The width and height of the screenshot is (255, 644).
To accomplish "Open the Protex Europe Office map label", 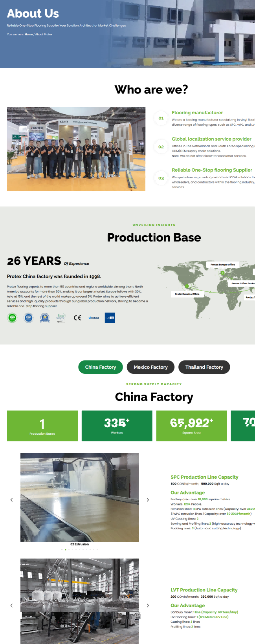I will (x=222, y=265).
